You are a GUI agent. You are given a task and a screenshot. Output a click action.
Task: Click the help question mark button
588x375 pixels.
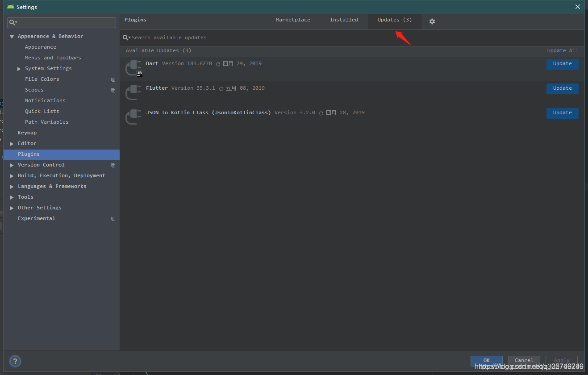[15, 361]
